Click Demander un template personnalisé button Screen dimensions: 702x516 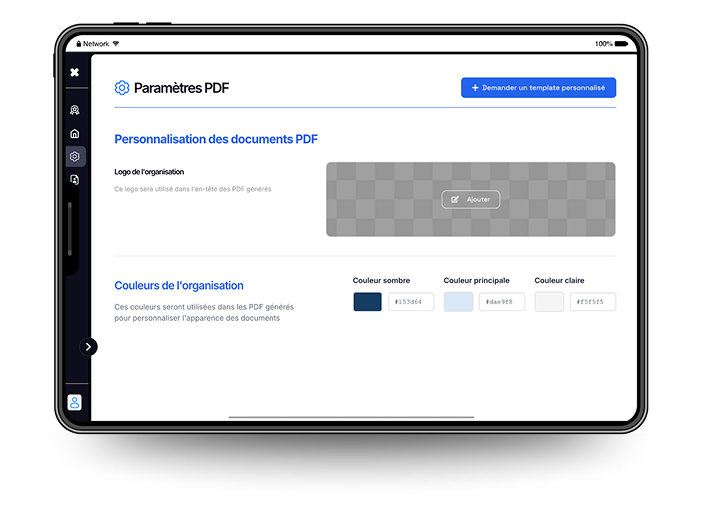coord(538,88)
